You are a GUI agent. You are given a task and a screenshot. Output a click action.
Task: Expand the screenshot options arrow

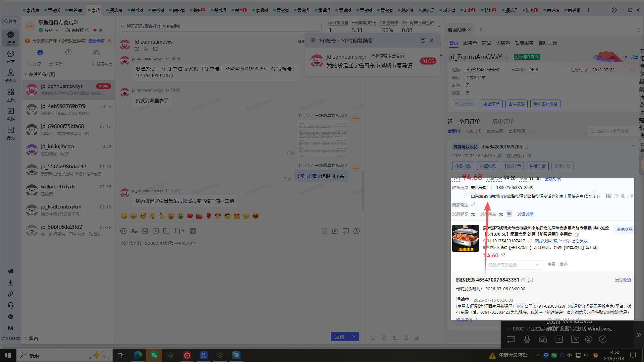(x=183, y=231)
